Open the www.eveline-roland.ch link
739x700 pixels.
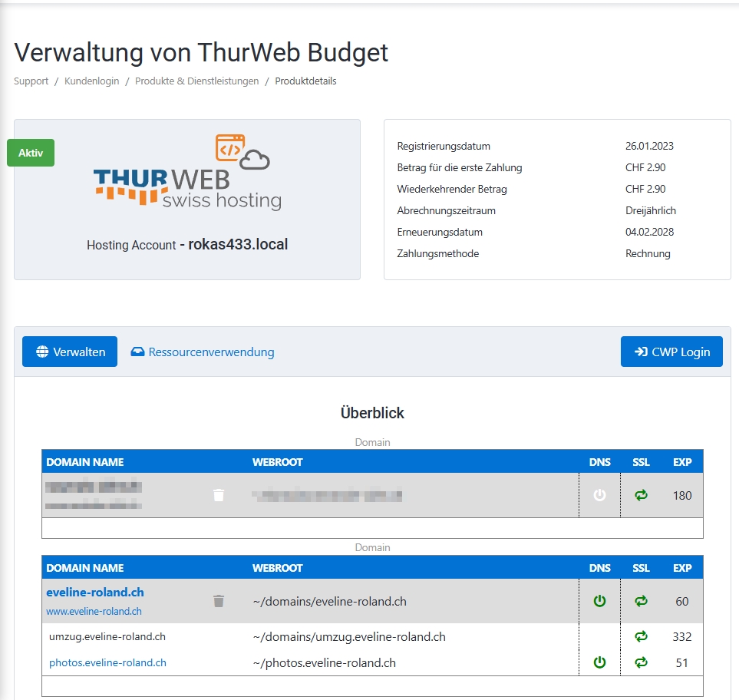(94, 612)
